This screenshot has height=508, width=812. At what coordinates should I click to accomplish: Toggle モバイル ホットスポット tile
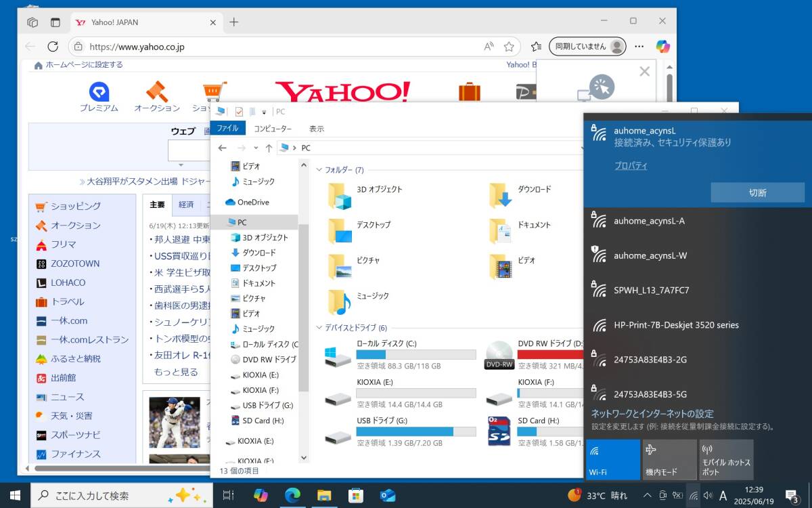(x=726, y=460)
